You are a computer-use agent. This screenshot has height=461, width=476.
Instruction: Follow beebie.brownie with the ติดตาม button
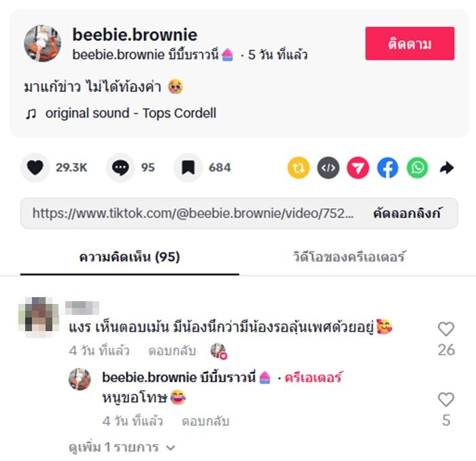(410, 44)
